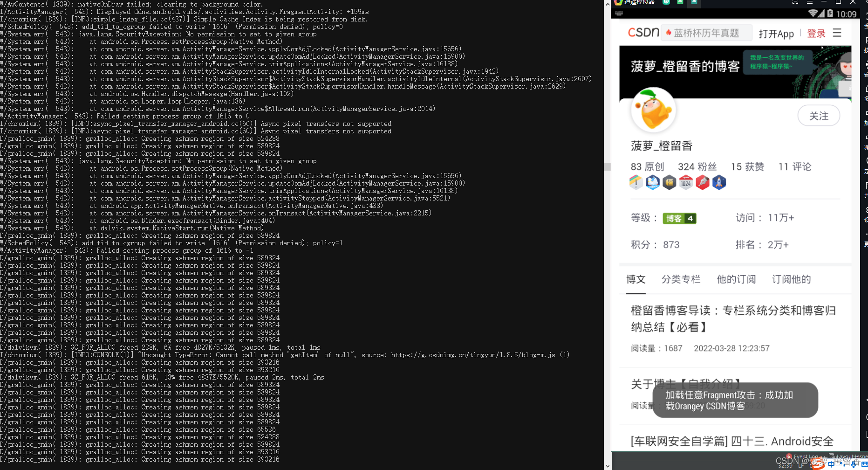Select the active teal Android tab icon

click(x=694, y=2)
